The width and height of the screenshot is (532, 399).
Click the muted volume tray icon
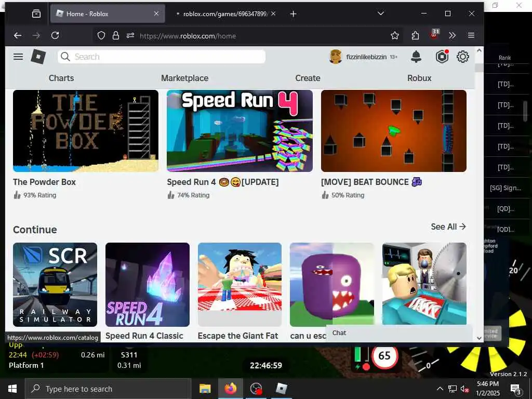pos(465,389)
